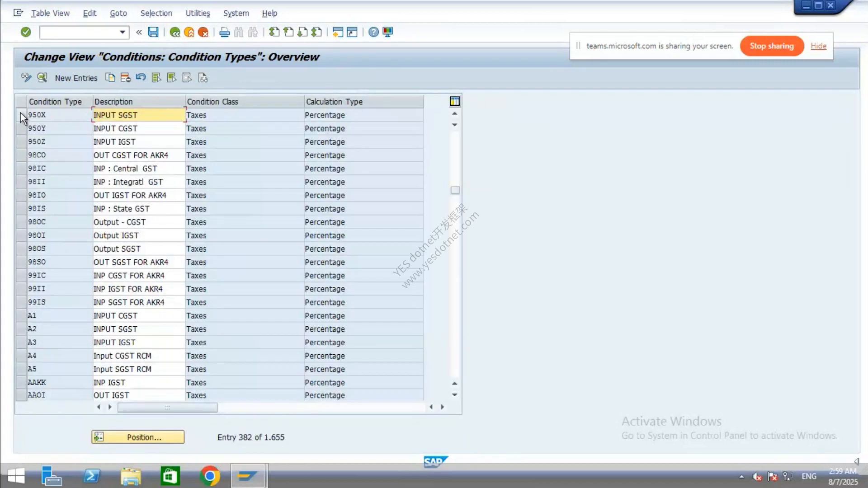Open the Goto menu
This screenshot has width=868, height=488.
click(x=118, y=13)
